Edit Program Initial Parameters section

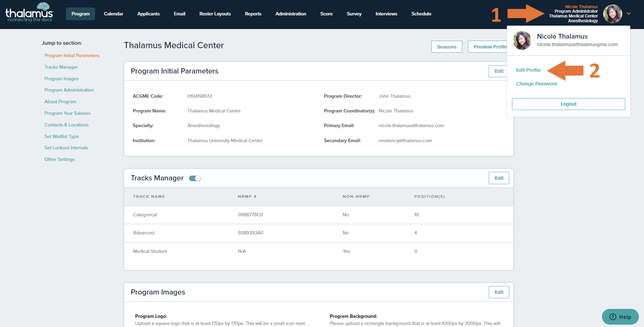point(498,71)
